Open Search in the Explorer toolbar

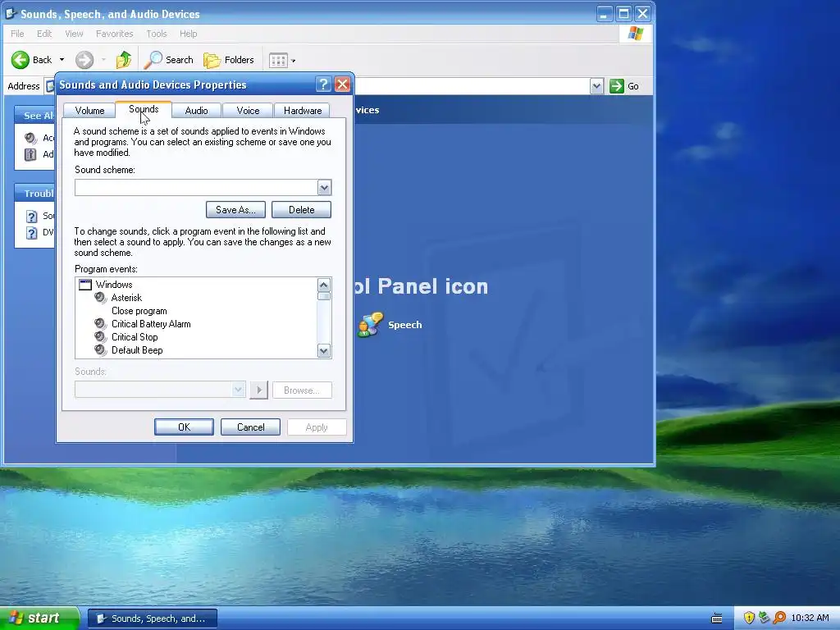pyautogui.click(x=169, y=60)
